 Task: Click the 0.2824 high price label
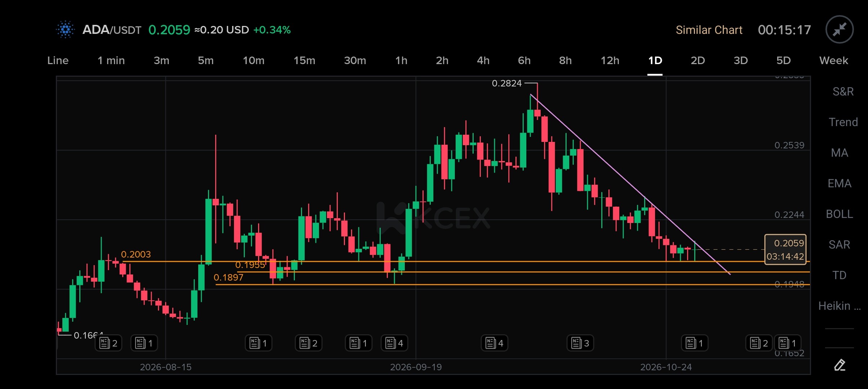(x=506, y=83)
